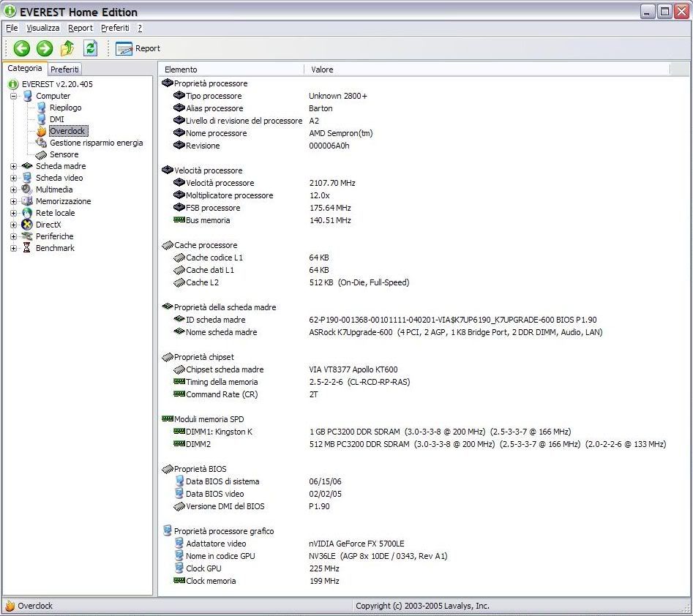Screen dimensions: 693x616
Task: Click the Gestione risparmio energia icon
Action: tap(42, 143)
